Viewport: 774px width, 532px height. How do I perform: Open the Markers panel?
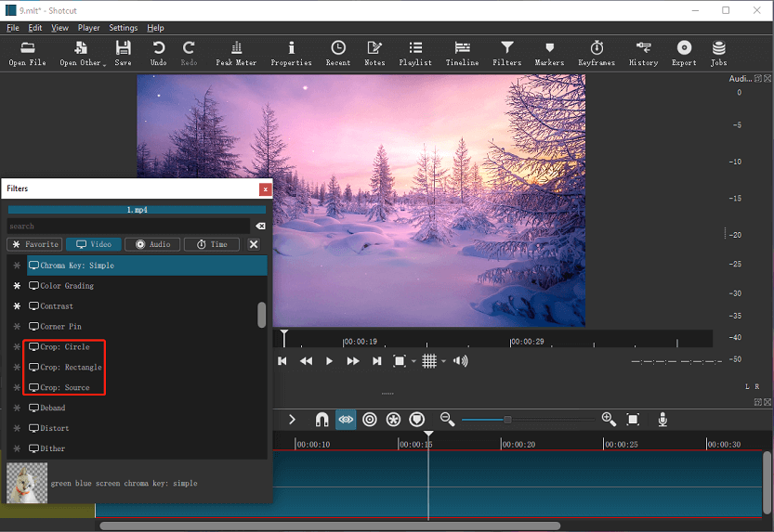[549, 53]
